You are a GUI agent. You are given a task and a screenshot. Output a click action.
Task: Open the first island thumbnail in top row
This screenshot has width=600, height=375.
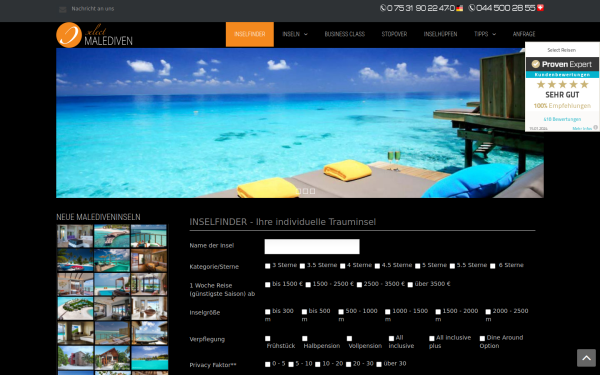[x=75, y=236]
